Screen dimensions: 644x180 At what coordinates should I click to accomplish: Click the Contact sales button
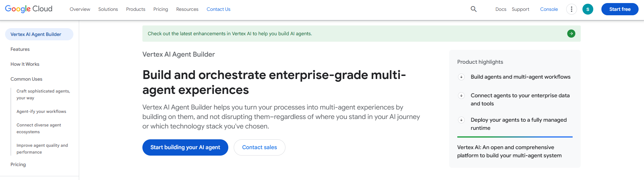pos(259,147)
